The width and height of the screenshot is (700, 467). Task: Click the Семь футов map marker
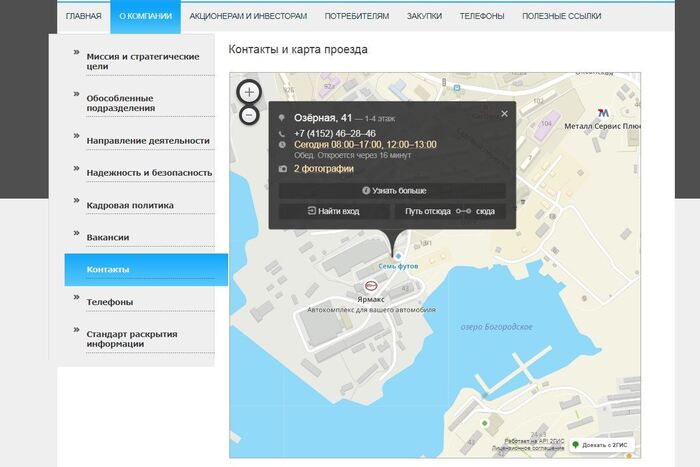398,256
